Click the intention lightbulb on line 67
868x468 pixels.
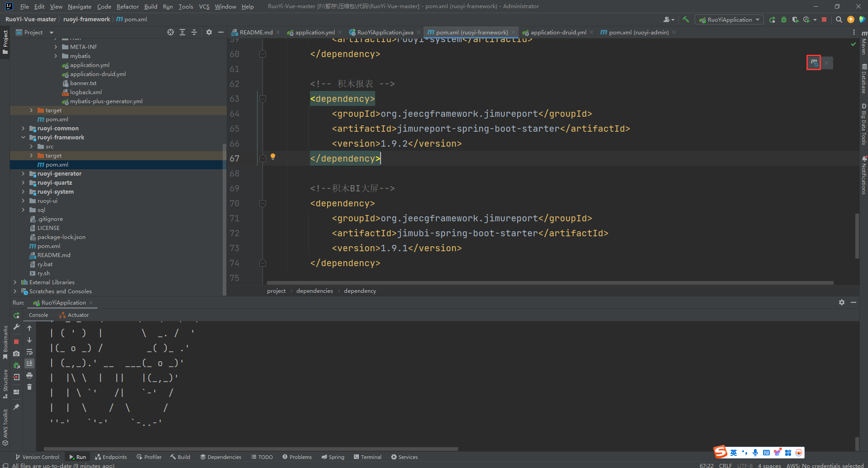point(273,157)
